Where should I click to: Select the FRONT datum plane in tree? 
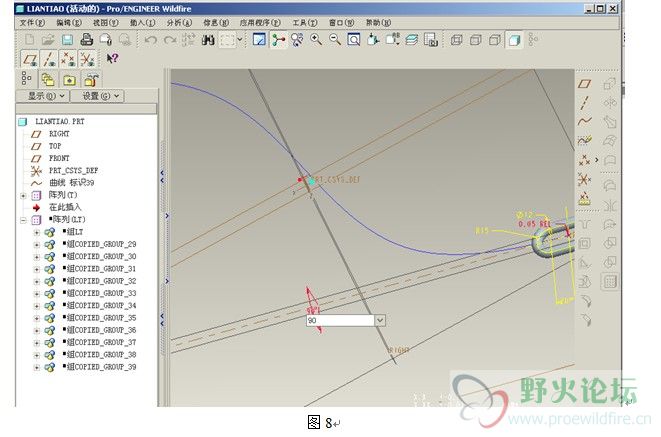coord(59,158)
